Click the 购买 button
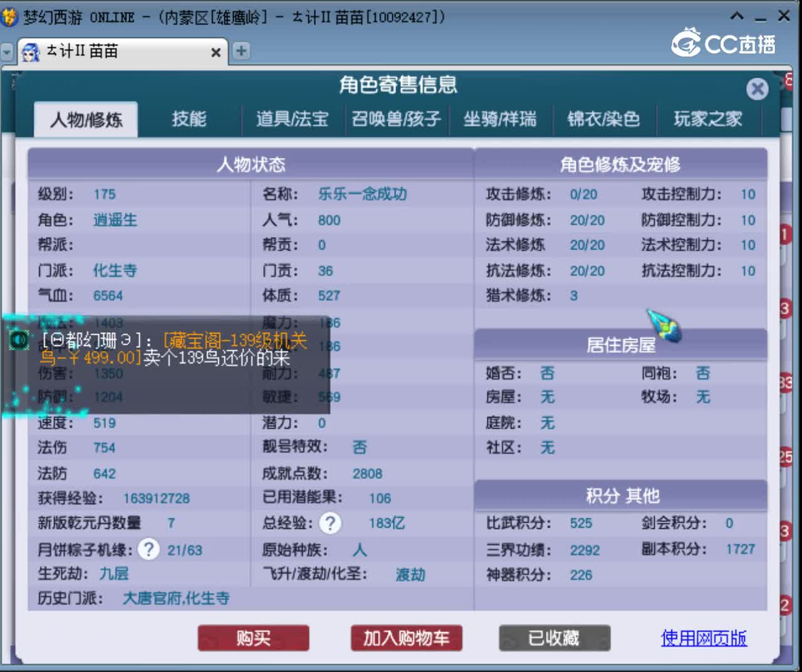This screenshot has height=672, width=802. coord(253,638)
